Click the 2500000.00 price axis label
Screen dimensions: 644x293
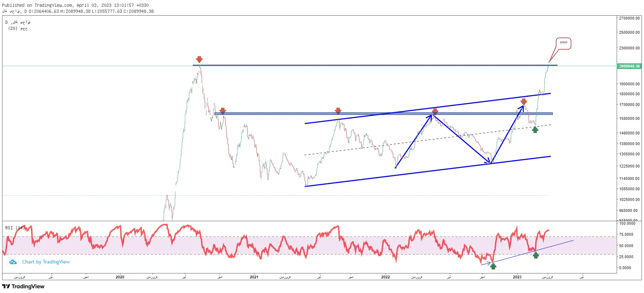629,32
